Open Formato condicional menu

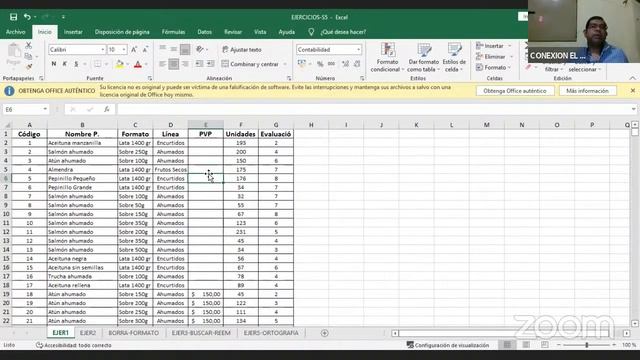[x=387, y=57]
